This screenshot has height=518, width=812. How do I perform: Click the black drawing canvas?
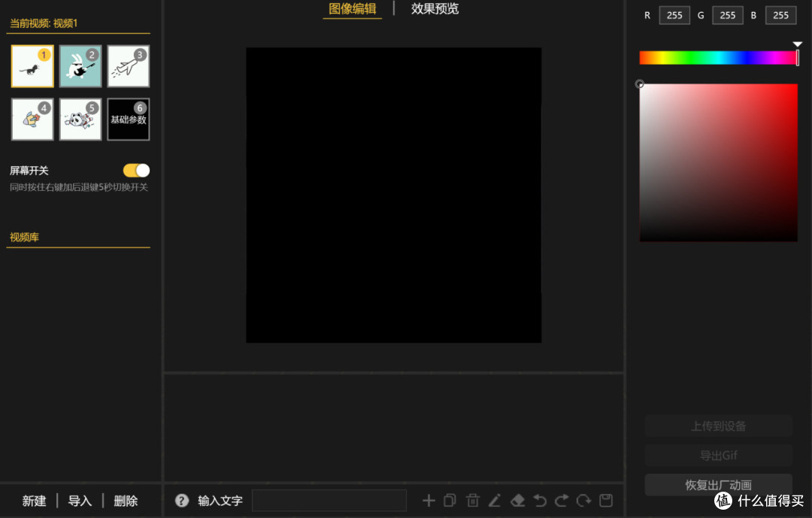393,195
